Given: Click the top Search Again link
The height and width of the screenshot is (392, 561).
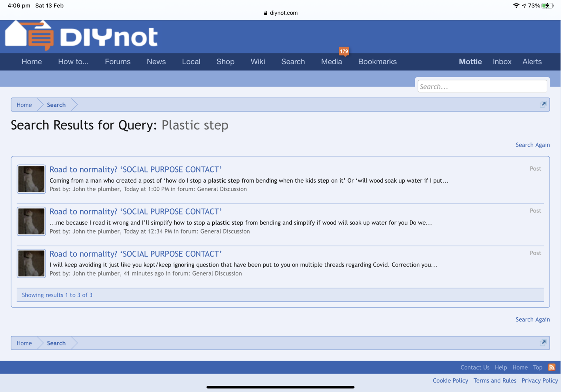Looking at the screenshot, I should click(532, 145).
